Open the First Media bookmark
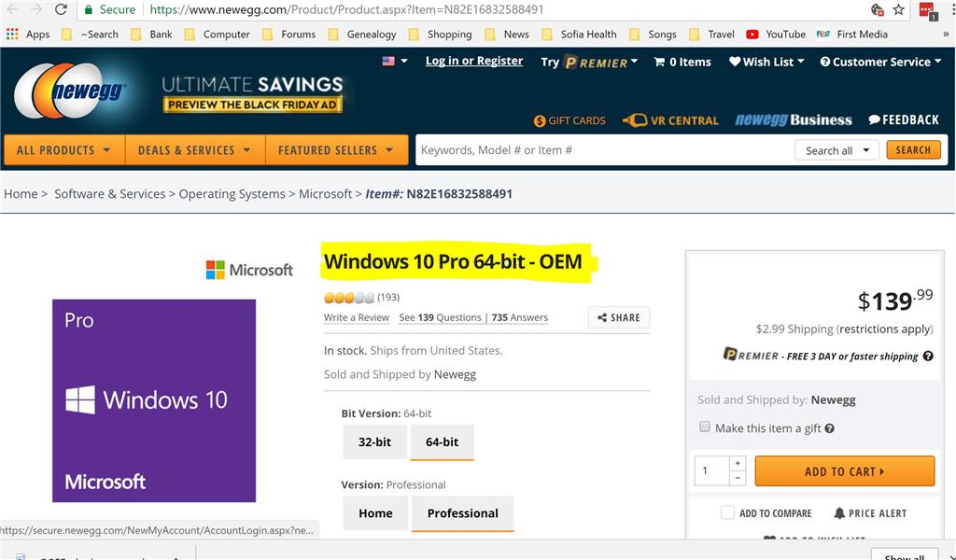Viewport: 956px width, 560px height. pyautogui.click(x=851, y=35)
